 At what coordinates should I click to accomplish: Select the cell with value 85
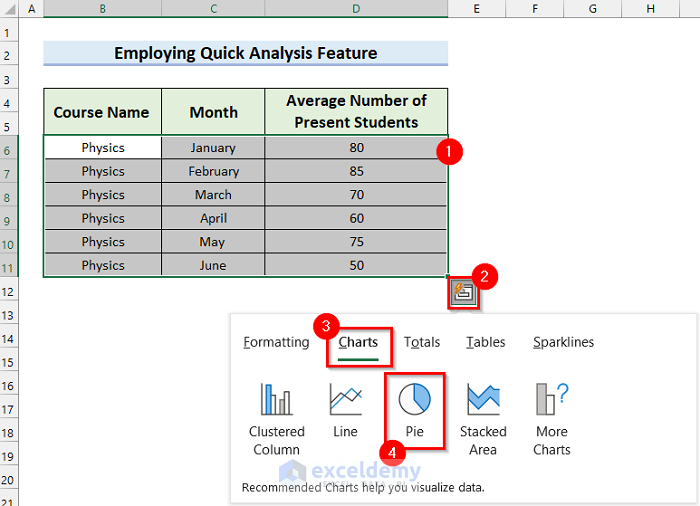click(x=356, y=171)
